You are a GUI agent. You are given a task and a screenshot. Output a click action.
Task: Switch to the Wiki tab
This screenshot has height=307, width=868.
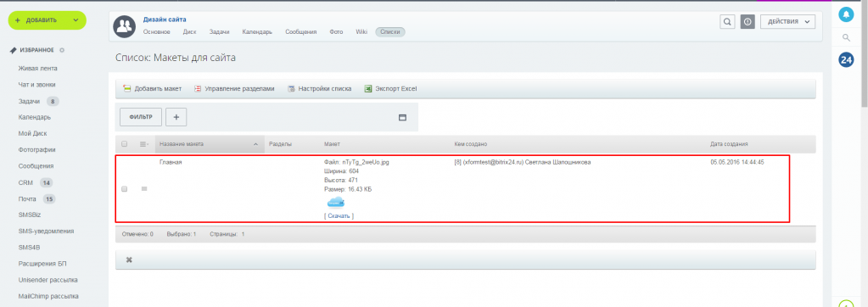click(x=361, y=32)
